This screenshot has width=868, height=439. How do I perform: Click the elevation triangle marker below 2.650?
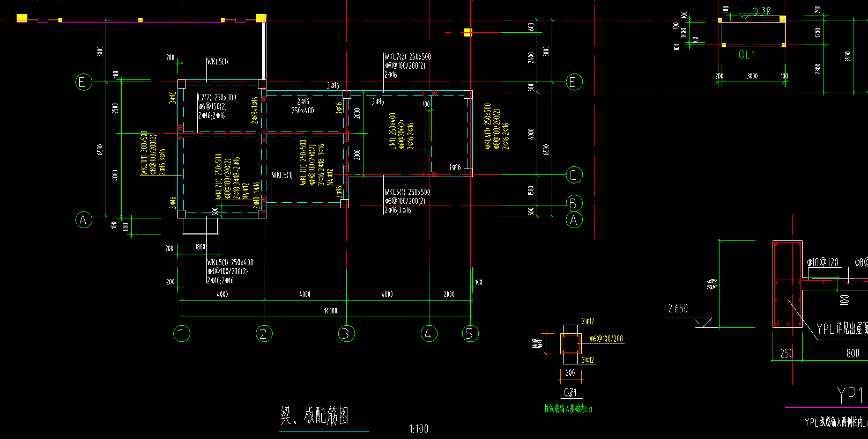(703, 323)
